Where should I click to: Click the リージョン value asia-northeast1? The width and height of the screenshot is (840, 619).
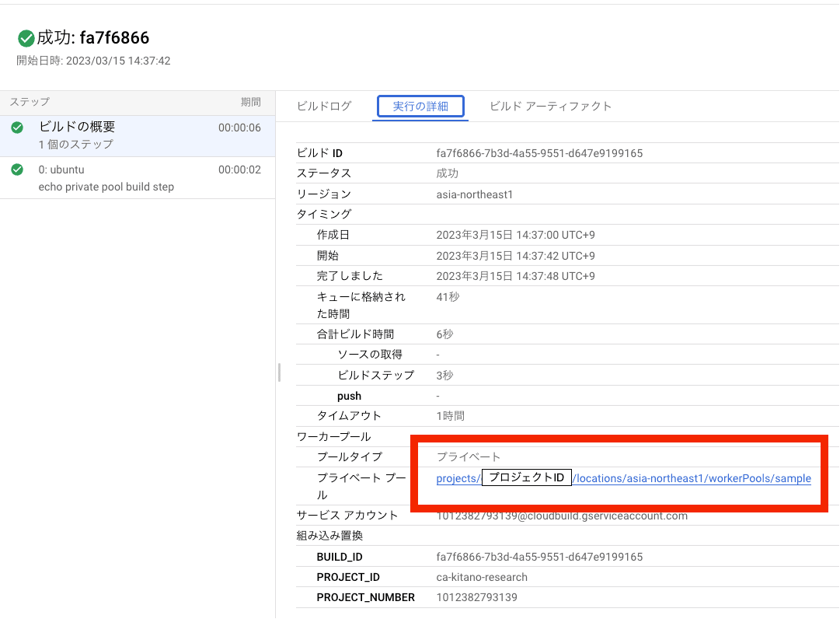point(475,194)
